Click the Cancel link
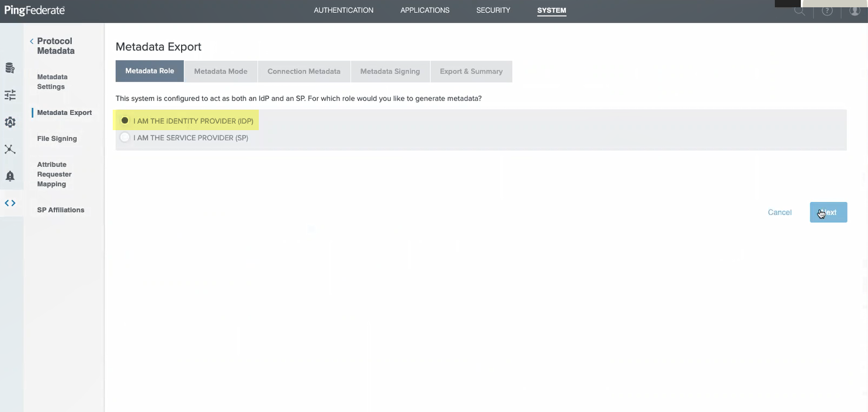The image size is (868, 412). pyautogui.click(x=780, y=212)
